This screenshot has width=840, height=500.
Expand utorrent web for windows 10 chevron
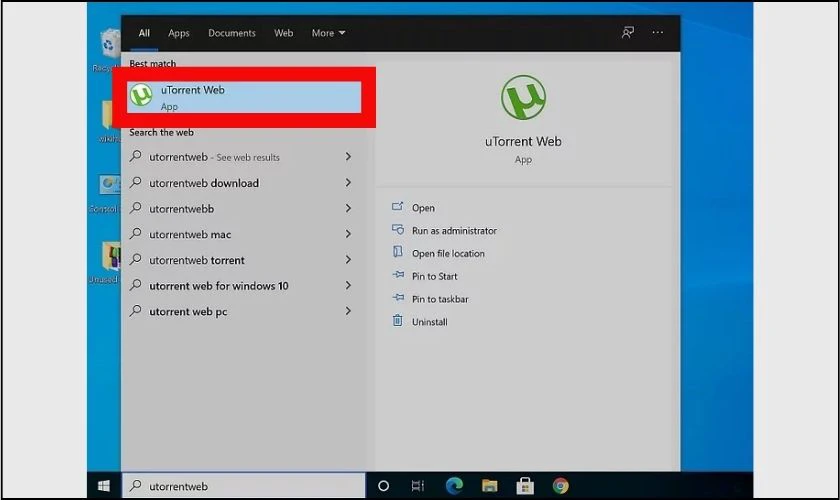pos(348,285)
